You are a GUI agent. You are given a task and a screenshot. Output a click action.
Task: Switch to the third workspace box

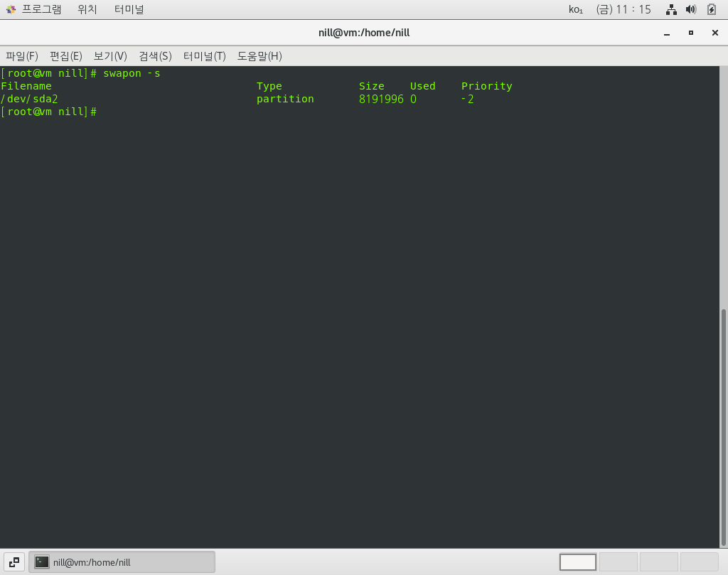[x=659, y=562]
